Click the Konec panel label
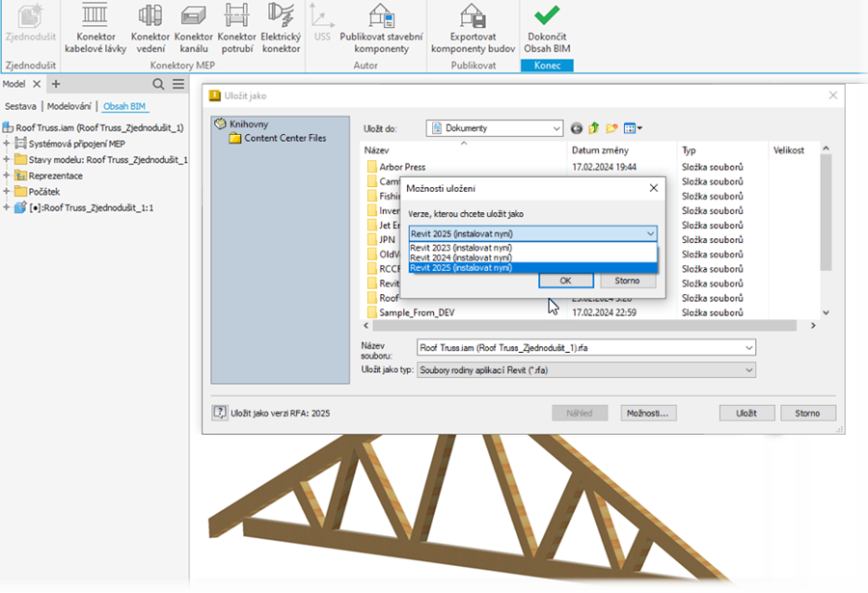 [x=547, y=66]
